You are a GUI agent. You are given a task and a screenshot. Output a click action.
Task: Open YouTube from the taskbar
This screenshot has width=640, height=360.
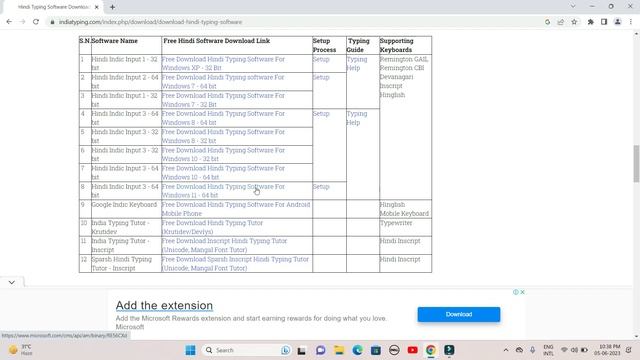[413, 350]
